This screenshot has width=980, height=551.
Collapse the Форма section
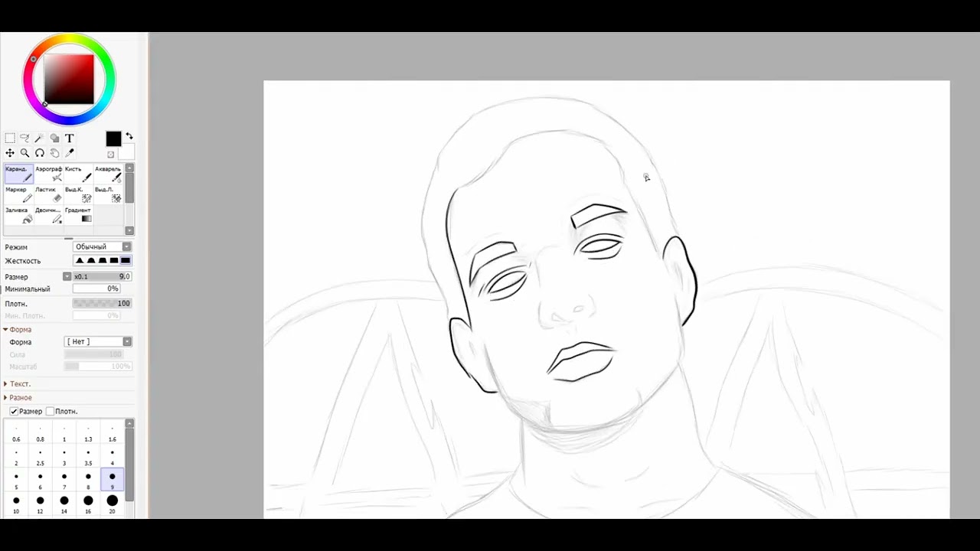6,330
